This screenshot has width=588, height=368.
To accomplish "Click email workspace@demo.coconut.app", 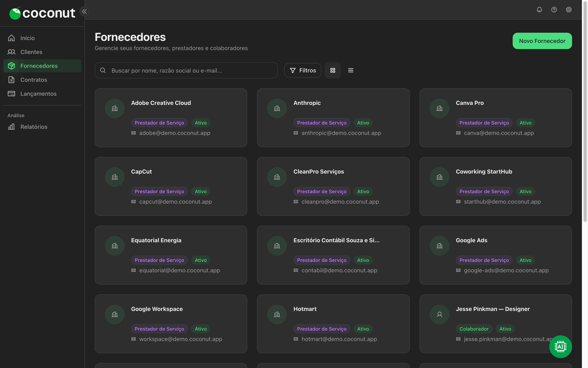I will [x=180, y=339].
